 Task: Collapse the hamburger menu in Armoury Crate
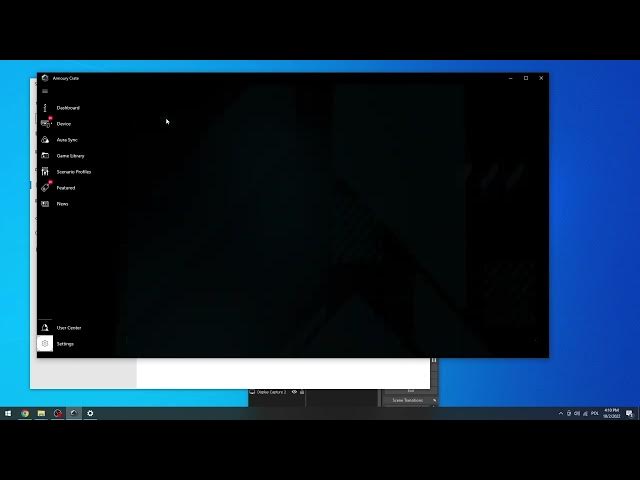point(45,91)
